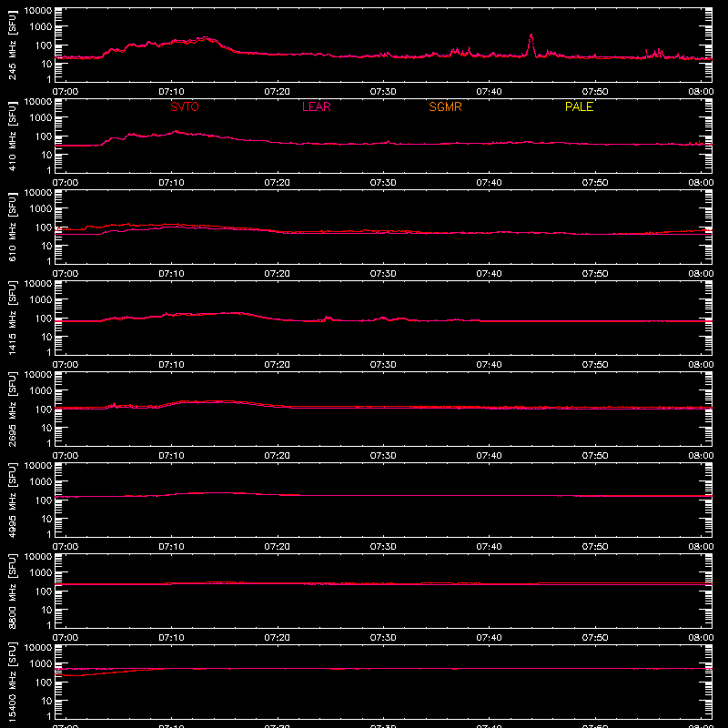Select the 8800 MHz [SFU] axis title
Image resolution: width=728 pixels, height=728 pixels.
pyautogui.click(x=12, y=591)
